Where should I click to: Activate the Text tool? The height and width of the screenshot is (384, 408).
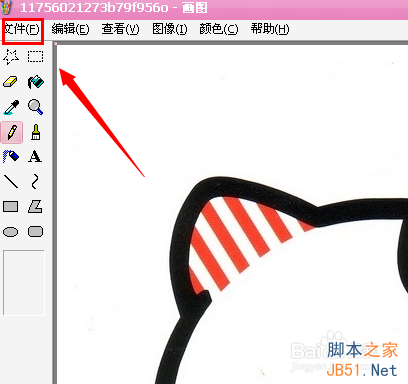(35, 157)
